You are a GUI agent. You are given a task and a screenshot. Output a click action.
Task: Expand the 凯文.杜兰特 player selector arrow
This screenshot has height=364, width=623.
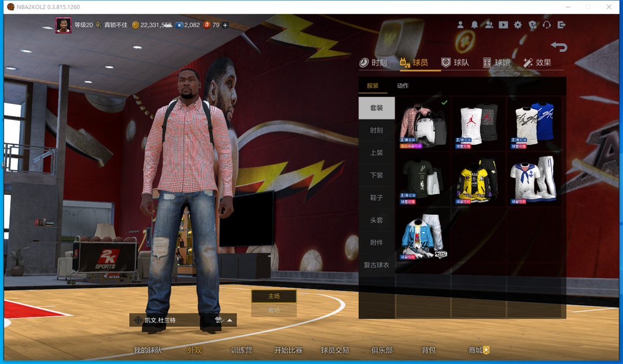(x=230, y=320)
